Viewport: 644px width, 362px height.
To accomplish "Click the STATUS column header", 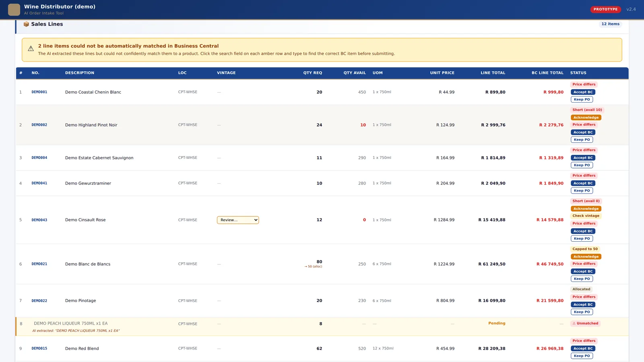I will 578,73.
